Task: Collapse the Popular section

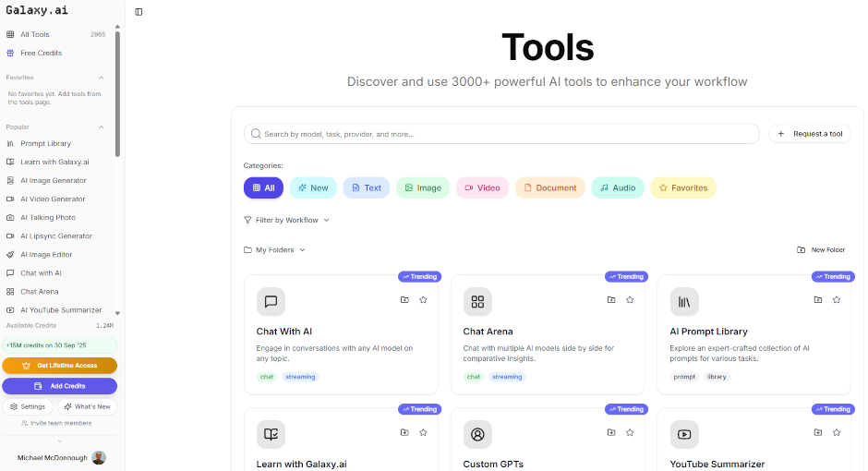Action: [101, 127]
